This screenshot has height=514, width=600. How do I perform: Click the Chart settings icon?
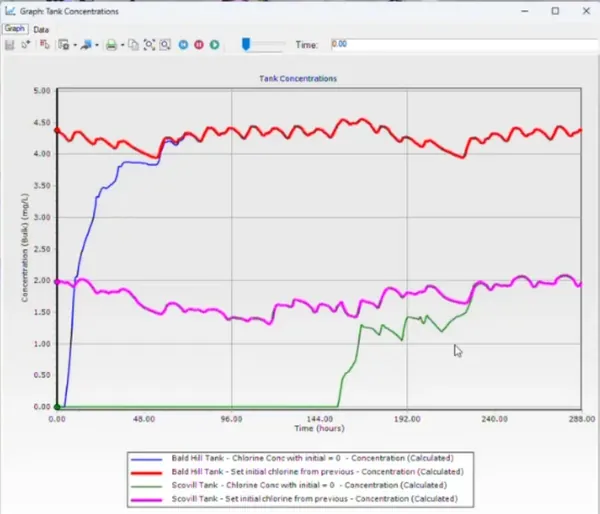pyautogui.click(x=64, y=45)
